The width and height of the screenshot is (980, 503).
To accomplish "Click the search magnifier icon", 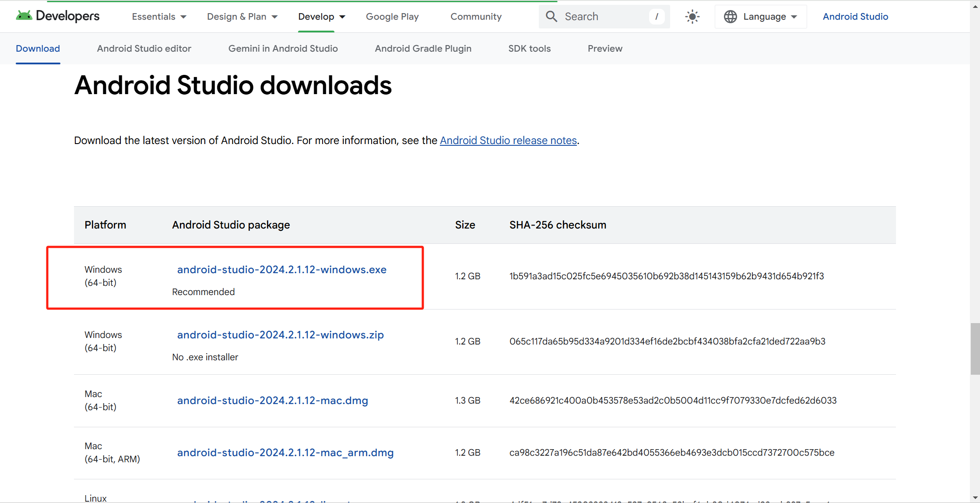I will [551, 17].
